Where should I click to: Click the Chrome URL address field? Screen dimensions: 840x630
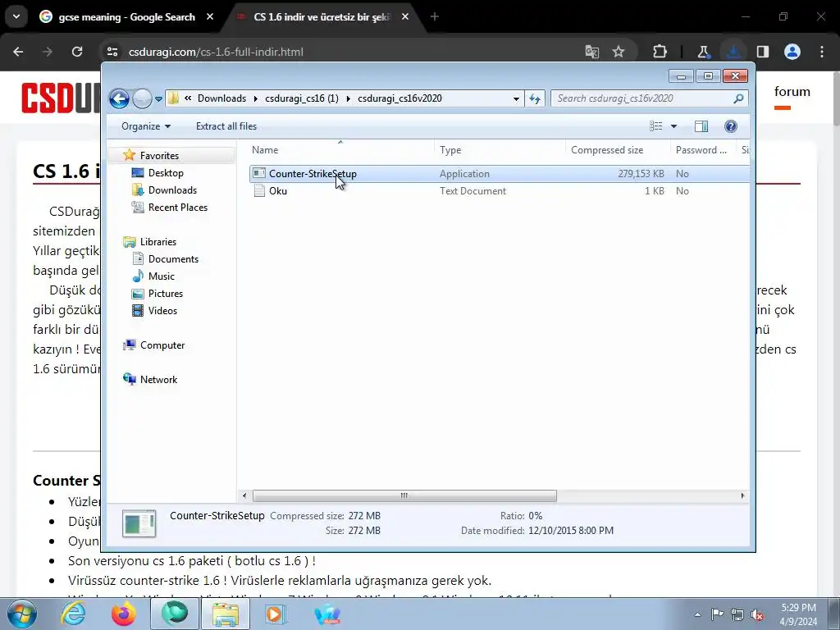point(343,52)
